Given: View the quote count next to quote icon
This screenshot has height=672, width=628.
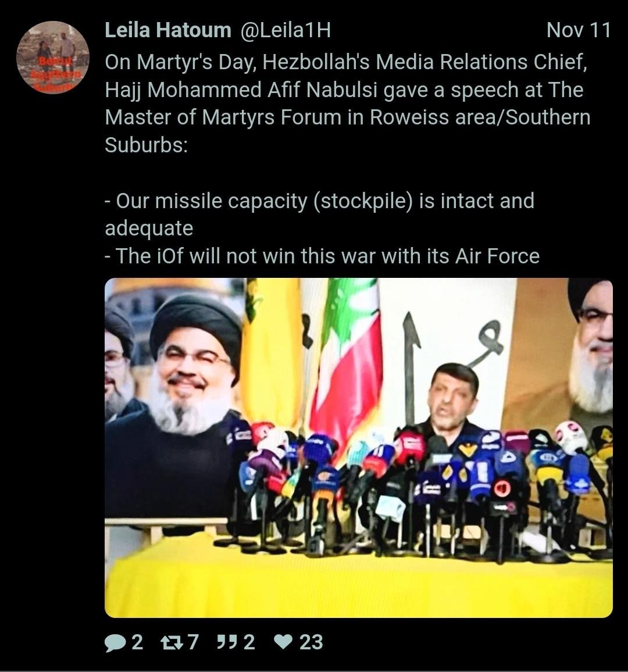Looking at the screenshot, I should pyautogui.click(x=249, y=642).
